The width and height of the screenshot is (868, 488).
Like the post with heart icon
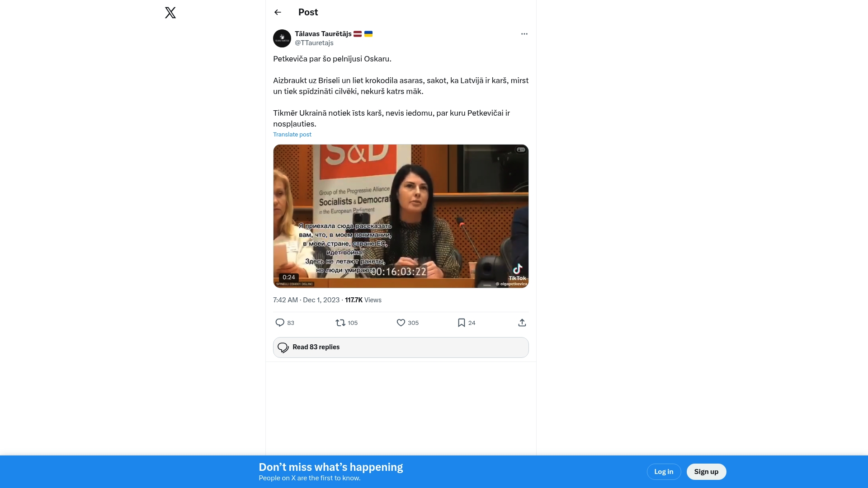click(401, 323)
